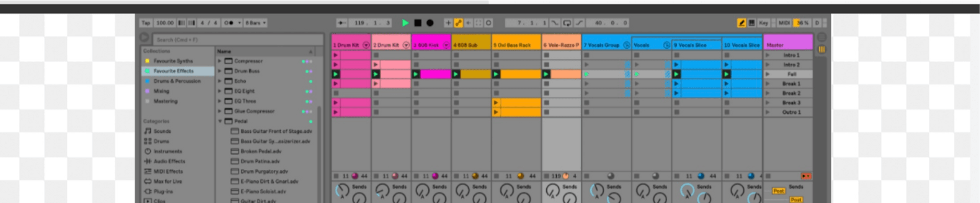Expand the EQ Eight folder

pos(220,91)
